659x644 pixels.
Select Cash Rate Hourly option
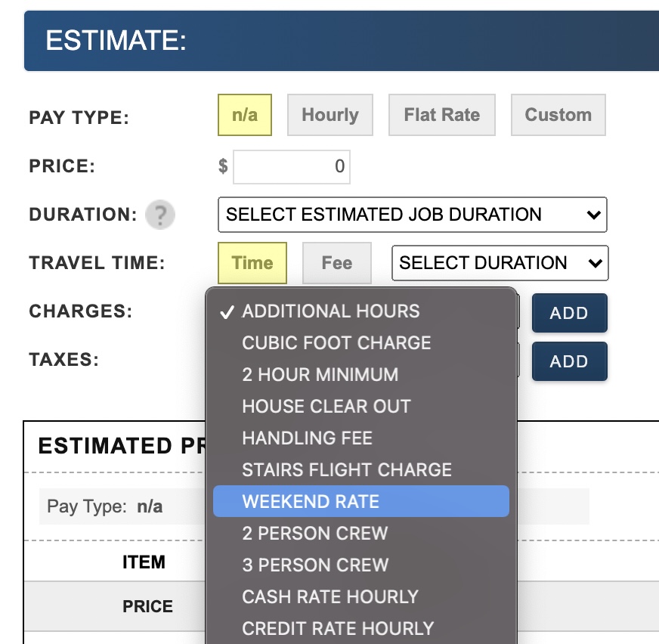coord(361,597)
